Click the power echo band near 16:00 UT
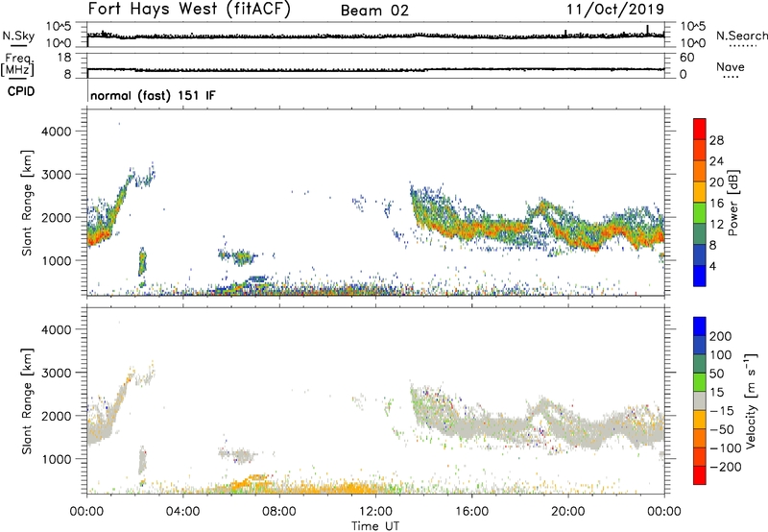The width and height of the screenshot is (768, 532). click(x=471, y=229)
